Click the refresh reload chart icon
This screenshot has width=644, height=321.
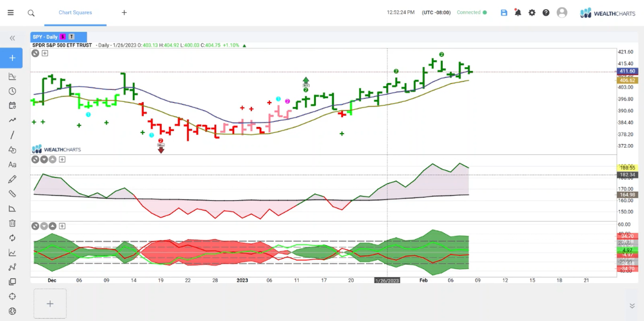pos(12,238)
